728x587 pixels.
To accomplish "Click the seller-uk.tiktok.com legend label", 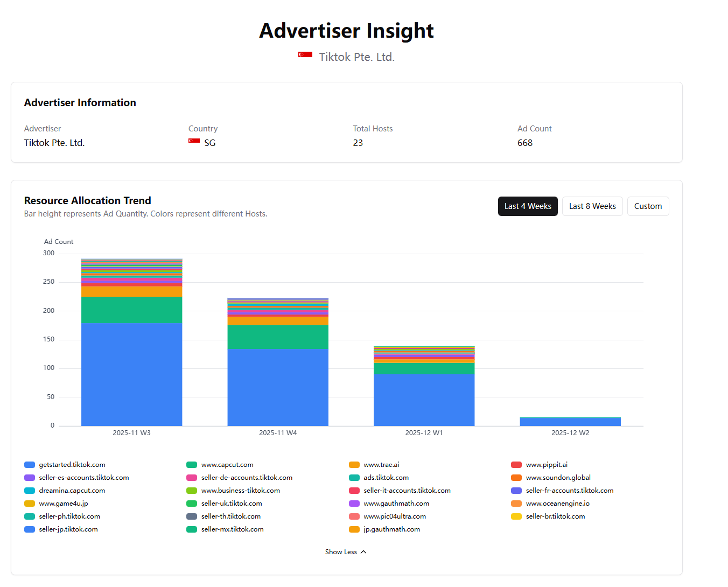I will (x=232, y=504).
